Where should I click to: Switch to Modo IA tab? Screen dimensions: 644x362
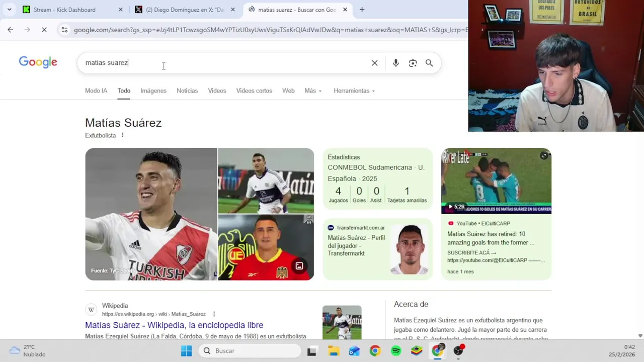point(96,90)
